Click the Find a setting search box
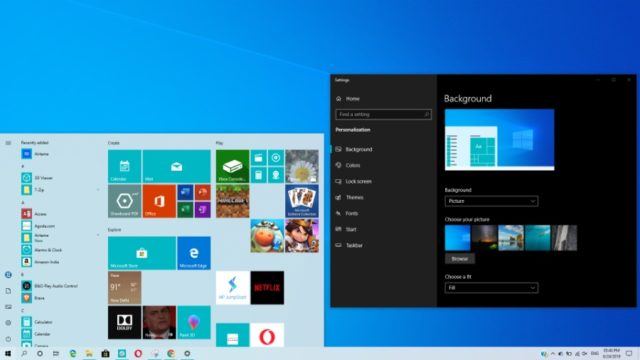 (383, 115)
